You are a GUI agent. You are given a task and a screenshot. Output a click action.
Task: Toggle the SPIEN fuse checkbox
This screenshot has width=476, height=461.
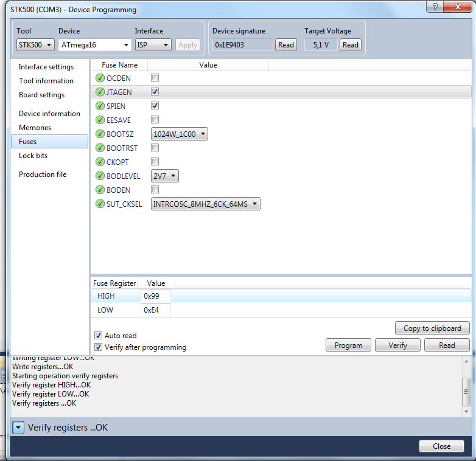tap(155, 106)
